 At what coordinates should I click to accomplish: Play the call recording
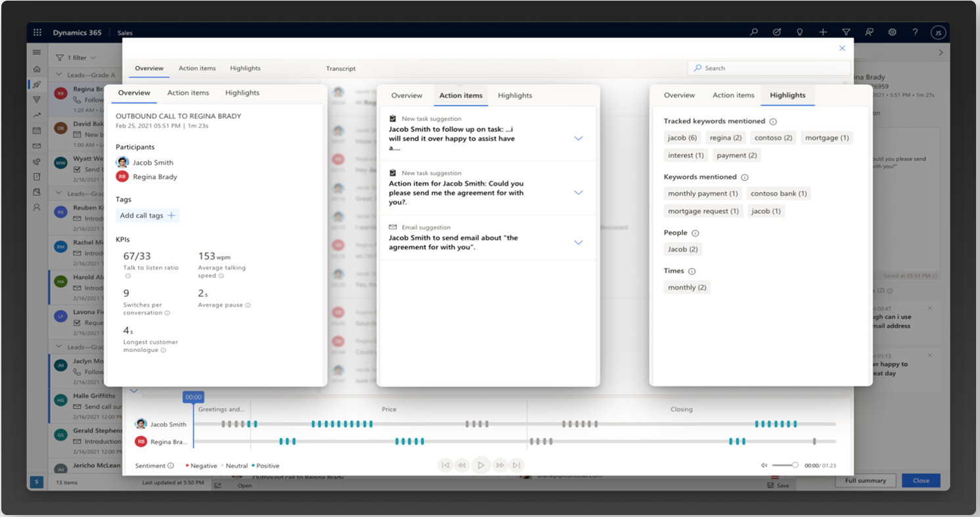(x=481, y=465)
